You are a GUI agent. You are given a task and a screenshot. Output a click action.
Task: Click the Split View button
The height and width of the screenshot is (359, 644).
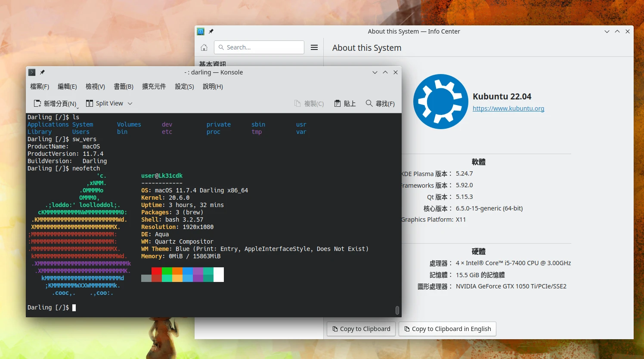pyautogui.click(x=105, y=103)
